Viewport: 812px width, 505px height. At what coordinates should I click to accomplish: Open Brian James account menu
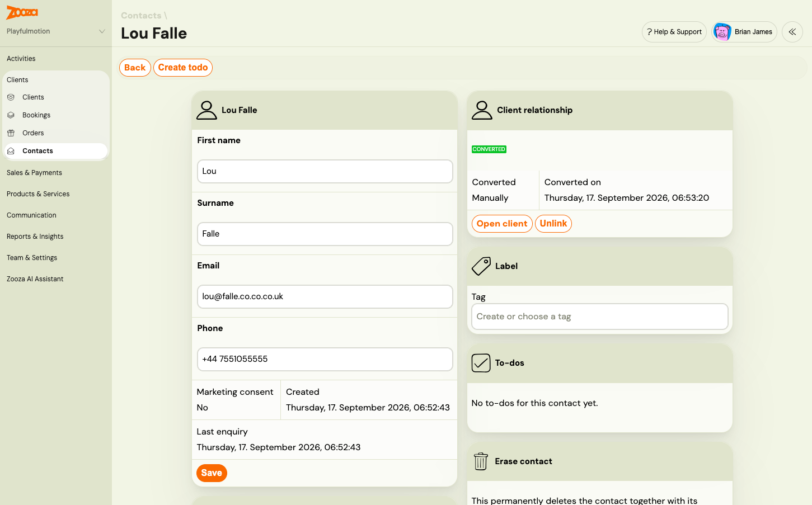click(744, 32)
